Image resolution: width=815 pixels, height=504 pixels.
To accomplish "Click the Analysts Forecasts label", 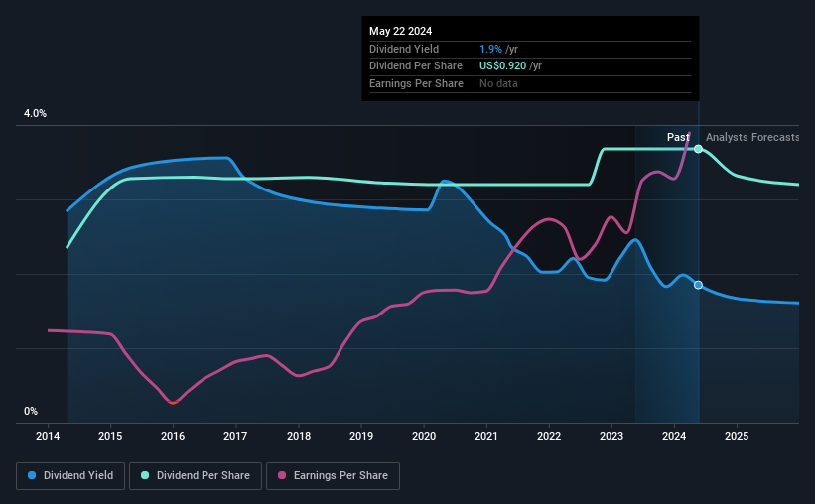I will click(x=752, y=137).
